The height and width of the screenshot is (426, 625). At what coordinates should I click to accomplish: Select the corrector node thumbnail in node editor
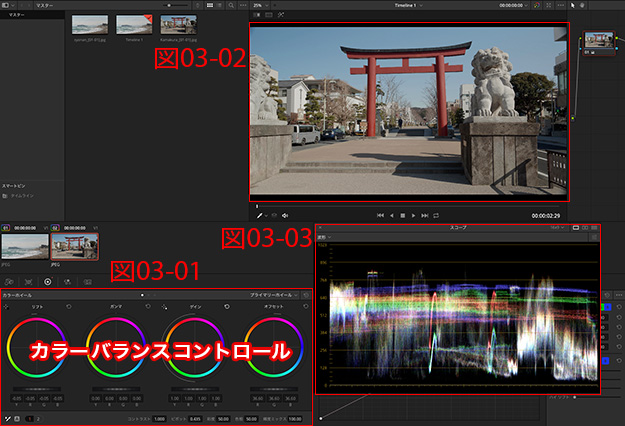(600, 41)
